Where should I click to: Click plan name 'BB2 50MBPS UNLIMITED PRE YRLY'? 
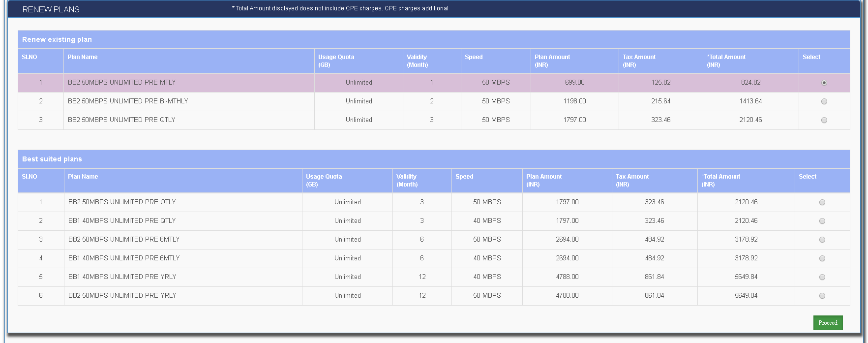click(x=122, y=295)
